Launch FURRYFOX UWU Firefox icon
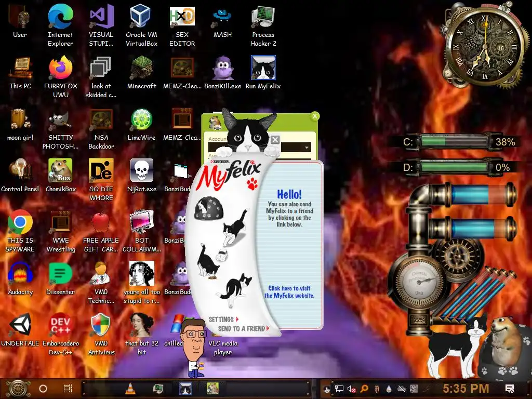 pos(60,68)
